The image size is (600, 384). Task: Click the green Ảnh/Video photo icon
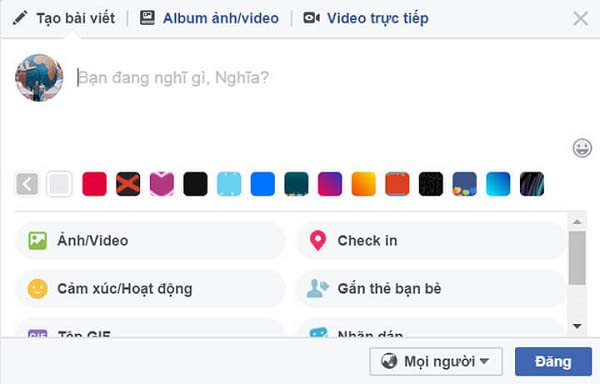38,241
